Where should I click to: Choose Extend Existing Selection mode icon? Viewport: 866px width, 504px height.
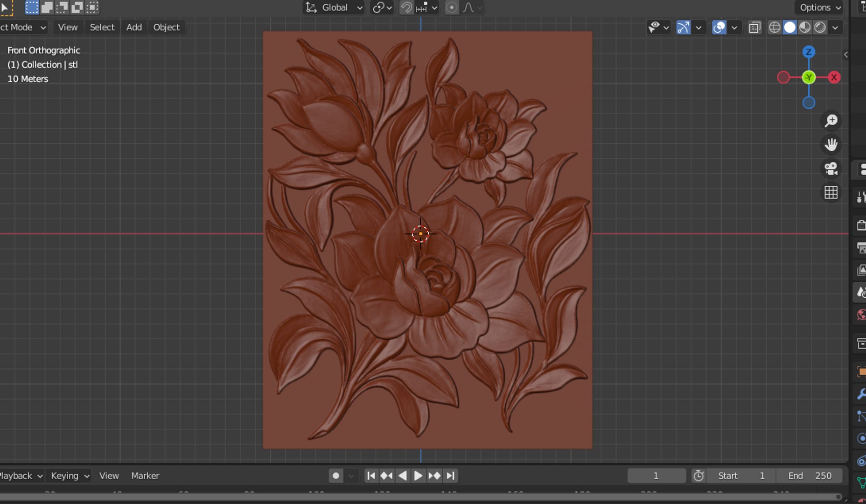(47, 7)
